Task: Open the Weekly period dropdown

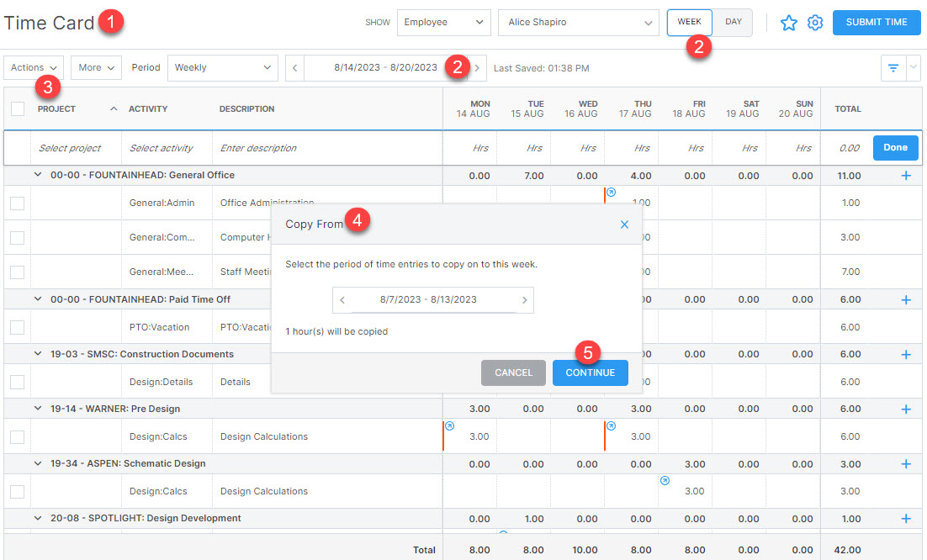Action: [222, 68]
